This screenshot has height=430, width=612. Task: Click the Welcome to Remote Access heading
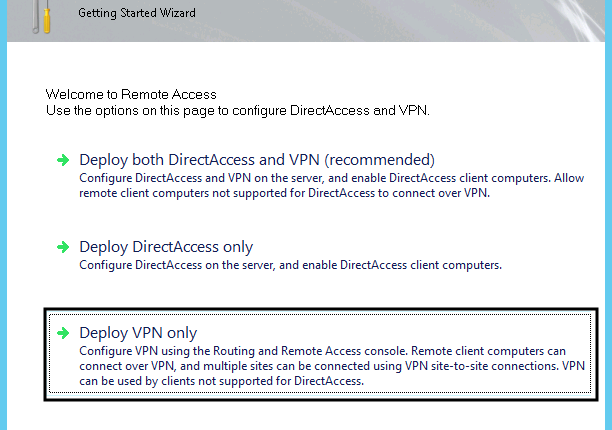tap(131, 94)
